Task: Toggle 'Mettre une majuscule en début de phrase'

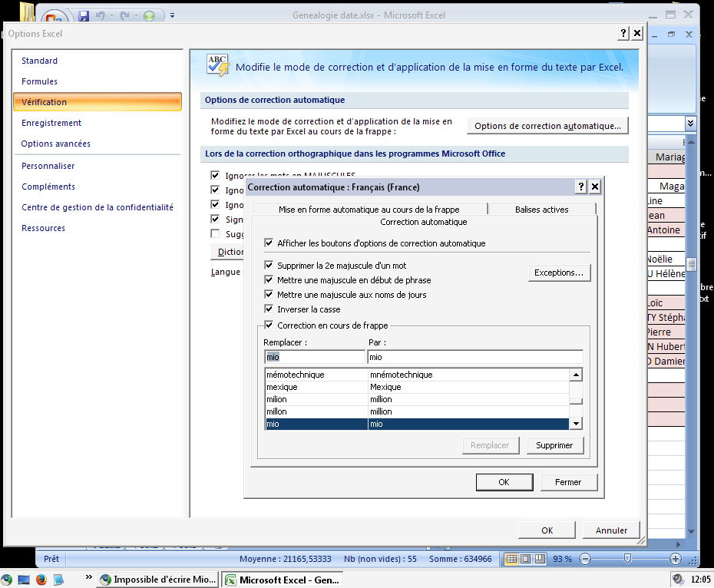Action: (269, 279)
